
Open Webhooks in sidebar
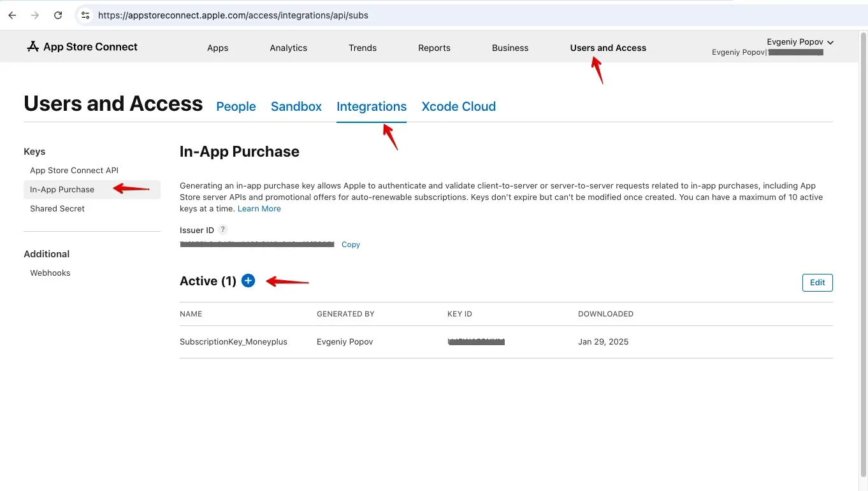[50, 273]
